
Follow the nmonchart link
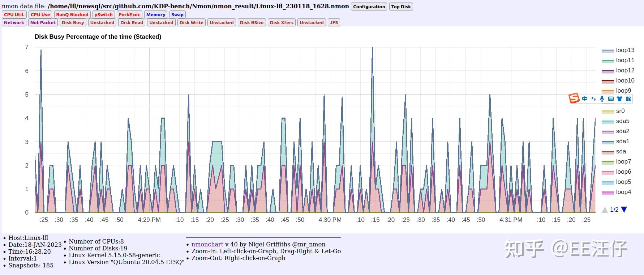coord(207,244)
